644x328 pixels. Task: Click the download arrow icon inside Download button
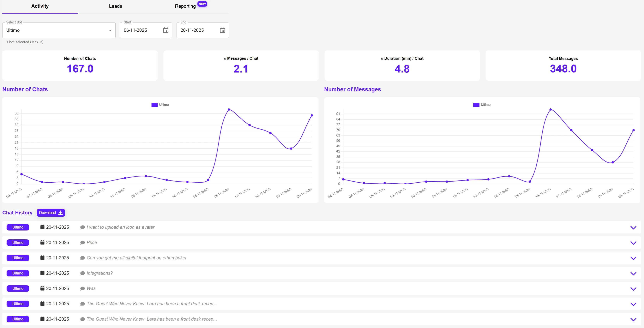[60, 213]
